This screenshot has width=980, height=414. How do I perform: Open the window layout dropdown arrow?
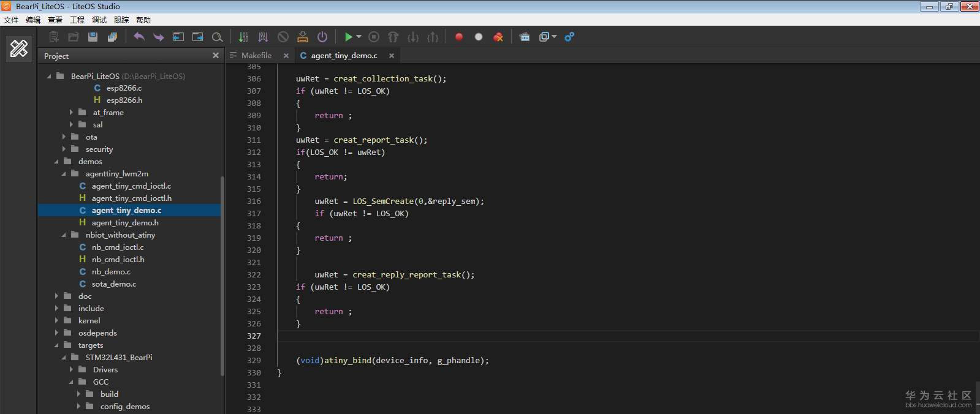555,37
